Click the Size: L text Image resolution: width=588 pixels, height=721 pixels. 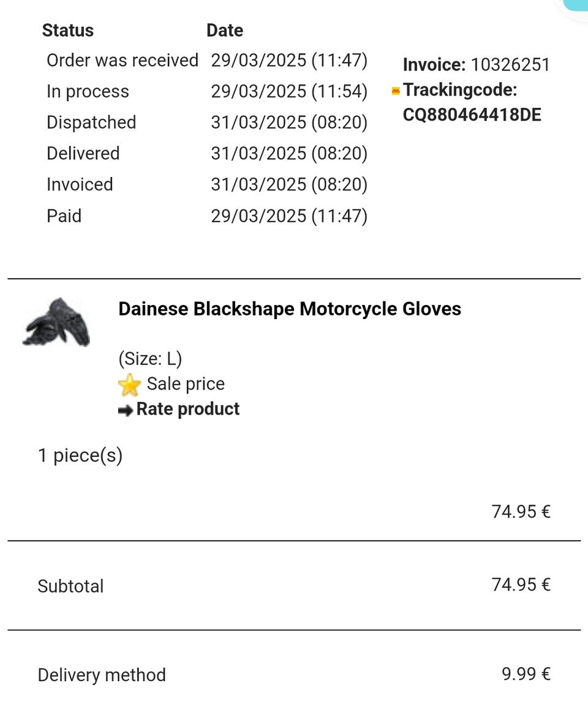150,358
